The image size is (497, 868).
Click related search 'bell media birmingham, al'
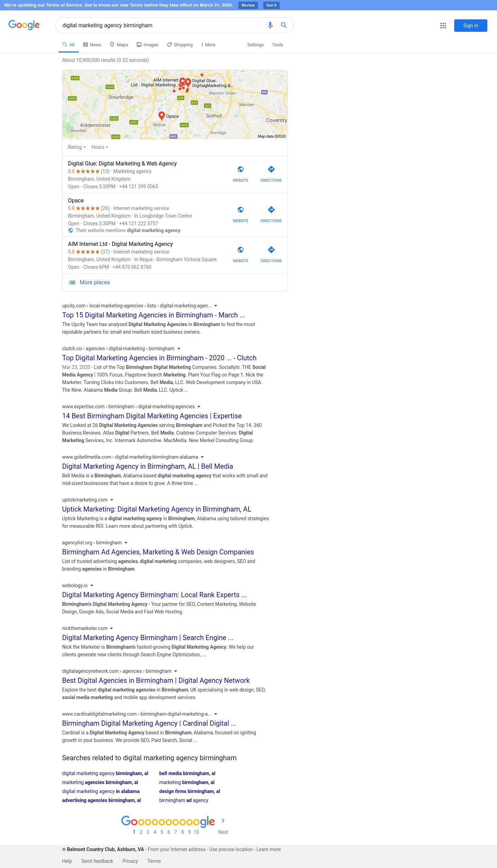187,773
